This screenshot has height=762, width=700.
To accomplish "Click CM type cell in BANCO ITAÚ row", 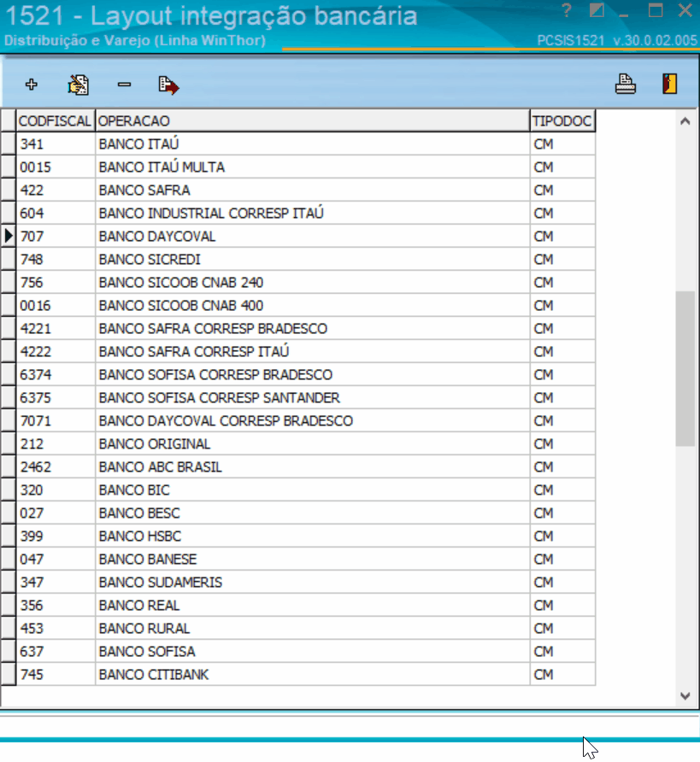I will click(x=562, y=144).
